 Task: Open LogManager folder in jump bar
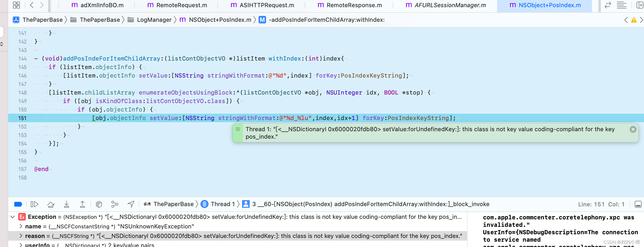tap(149, 20)
